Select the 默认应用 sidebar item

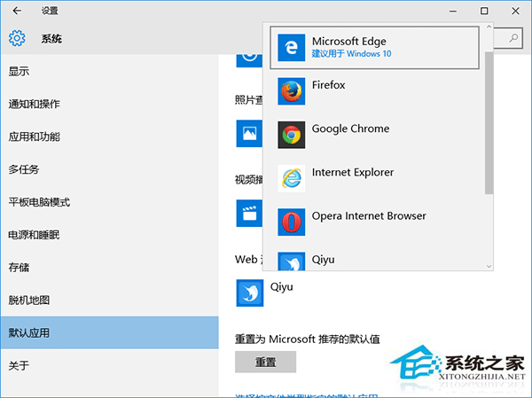(110, 332)
